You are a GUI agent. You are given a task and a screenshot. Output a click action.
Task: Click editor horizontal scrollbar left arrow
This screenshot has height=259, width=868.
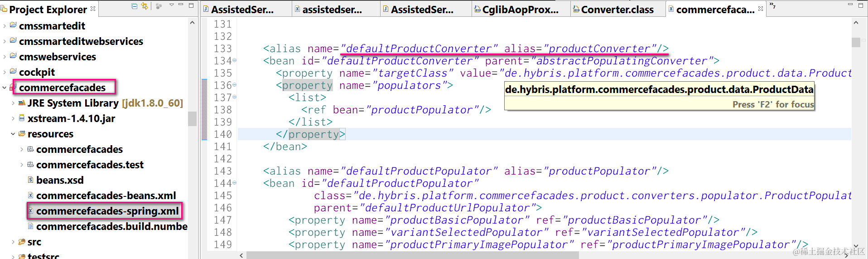click(x=241, y=255)
